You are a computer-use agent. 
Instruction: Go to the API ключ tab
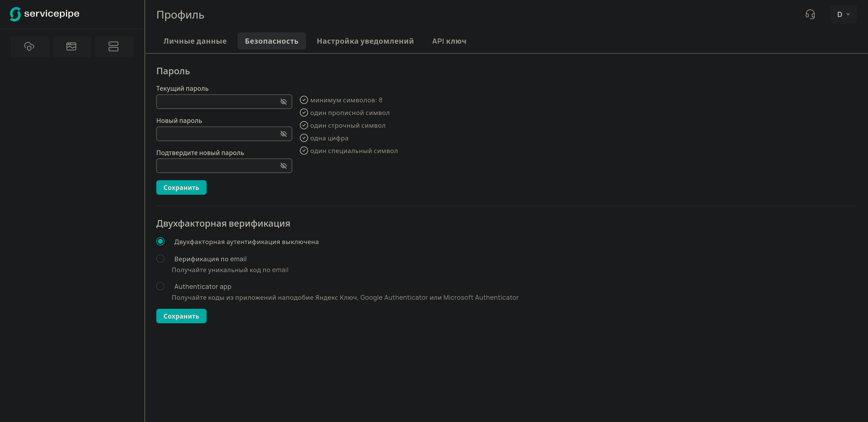tap(449, 41)
